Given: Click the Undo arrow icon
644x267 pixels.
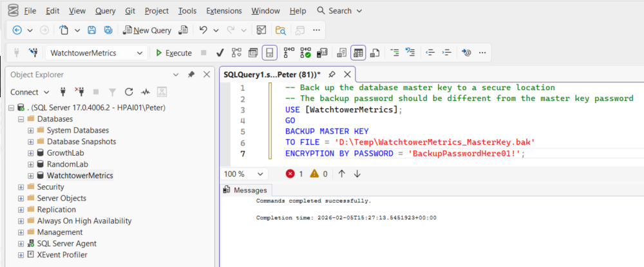Looking at the screenshot, I should [204, 30].
